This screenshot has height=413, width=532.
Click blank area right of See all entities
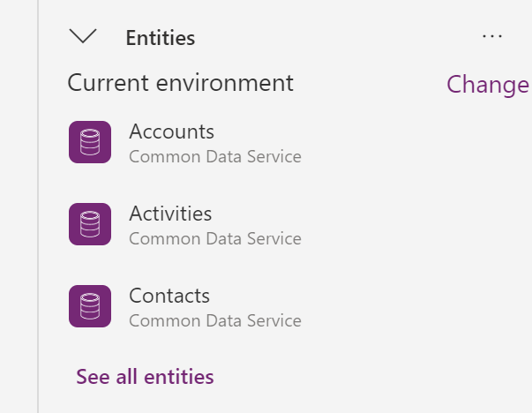tap(371, 378)
